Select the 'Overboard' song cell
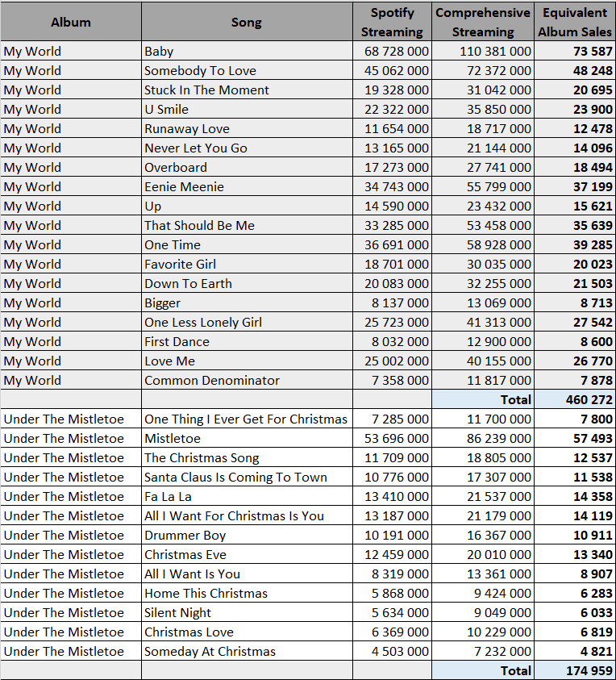This screenshot has height=680, width=616. [247, 168]
